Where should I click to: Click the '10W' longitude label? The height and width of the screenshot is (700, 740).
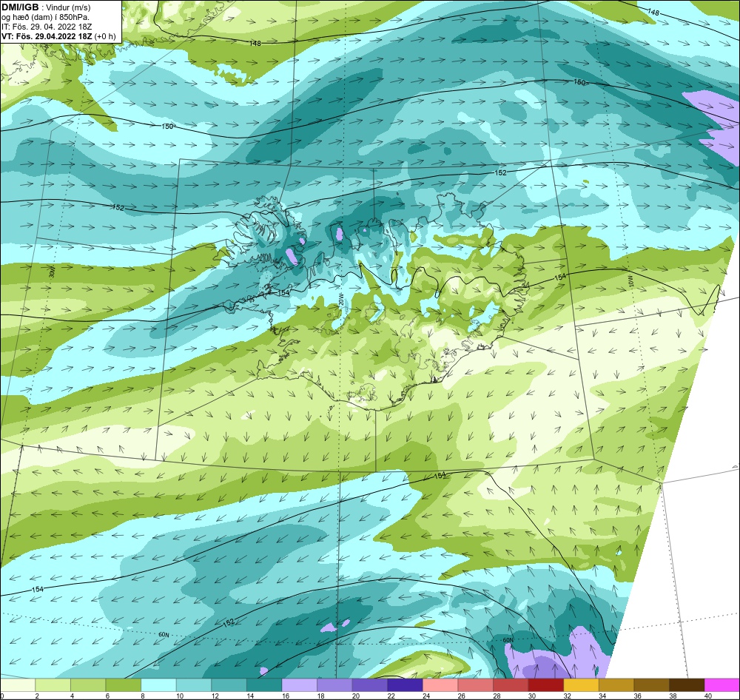click(x=631, y=282)
